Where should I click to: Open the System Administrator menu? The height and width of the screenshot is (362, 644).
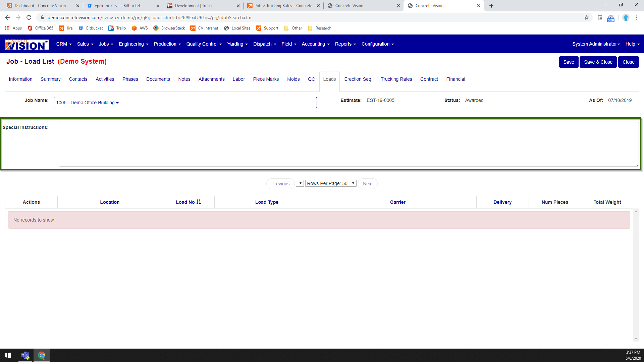596,44
